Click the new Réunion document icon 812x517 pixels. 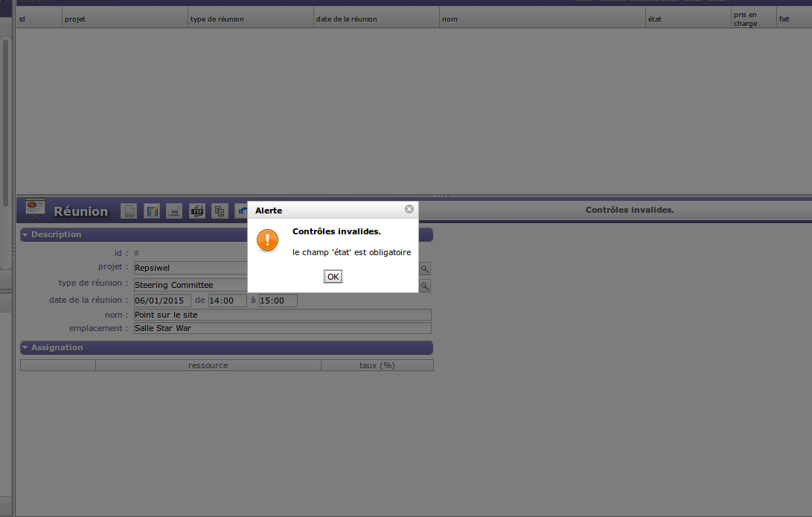(129, 211)
